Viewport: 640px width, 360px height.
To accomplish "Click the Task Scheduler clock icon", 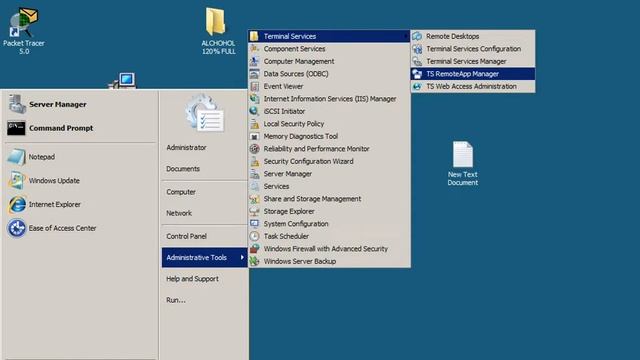I will point(254,236).
